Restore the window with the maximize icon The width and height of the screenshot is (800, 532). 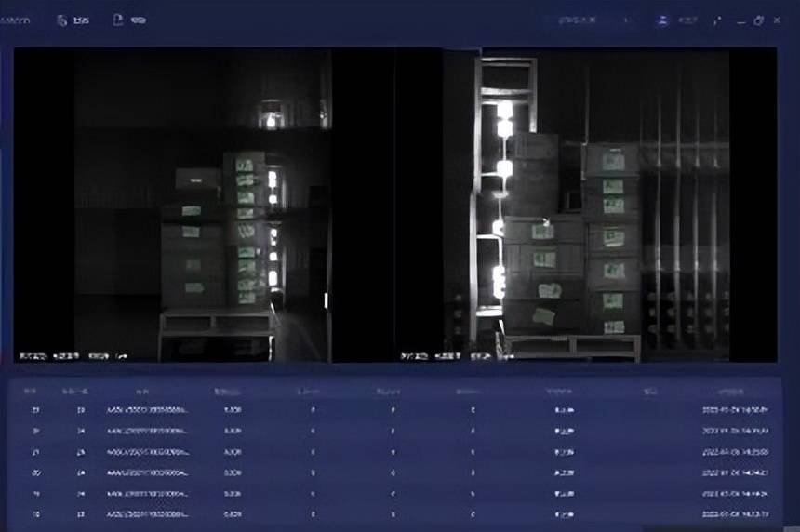point(759,20)
